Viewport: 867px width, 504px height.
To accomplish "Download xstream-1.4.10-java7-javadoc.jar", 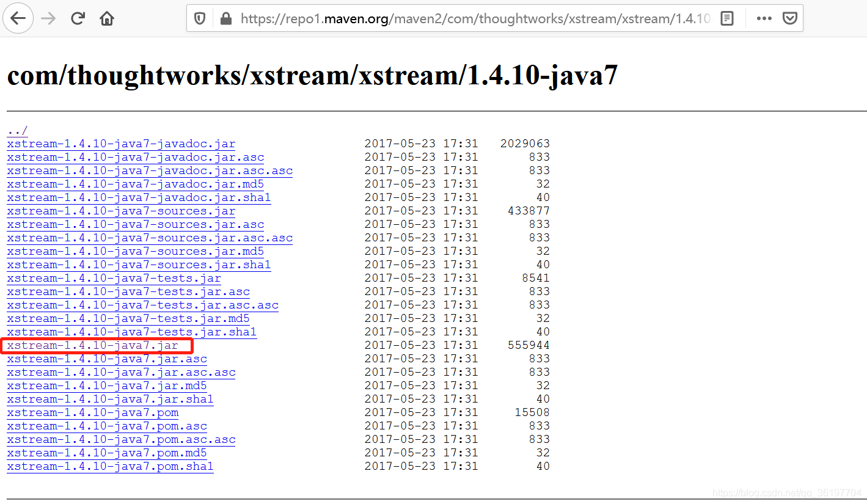I will point(121,144).
